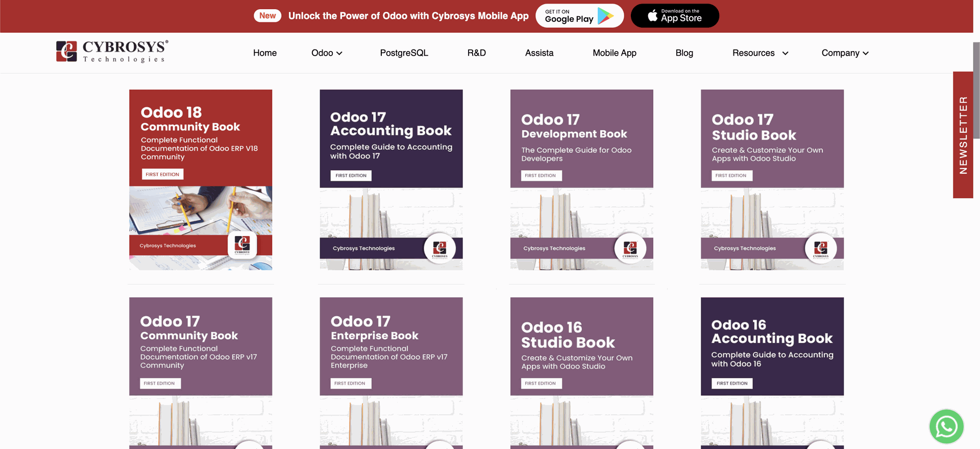Open the Home menu item
This screenshot has height=449, width=980.
[265, 53]
